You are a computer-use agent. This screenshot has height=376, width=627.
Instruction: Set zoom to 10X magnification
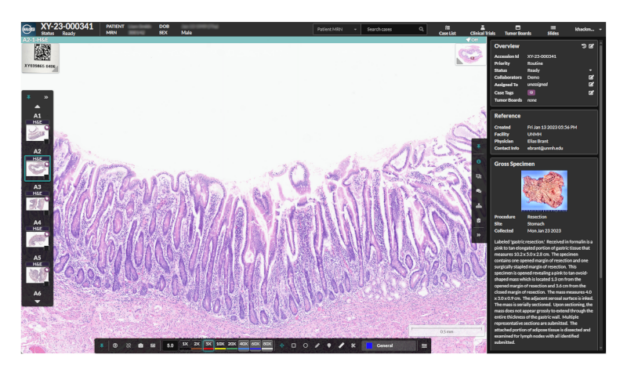(220, 345)
